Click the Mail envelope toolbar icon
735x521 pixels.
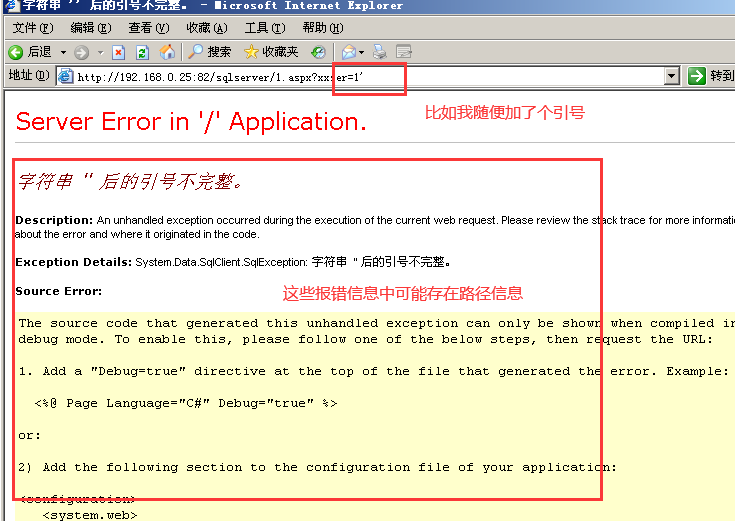pyautogui.click(x=349, y=52)
